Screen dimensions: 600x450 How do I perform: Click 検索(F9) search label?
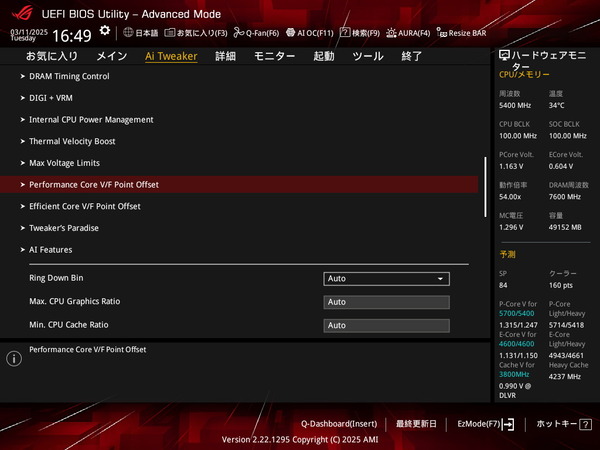click(x=366, y=33)
